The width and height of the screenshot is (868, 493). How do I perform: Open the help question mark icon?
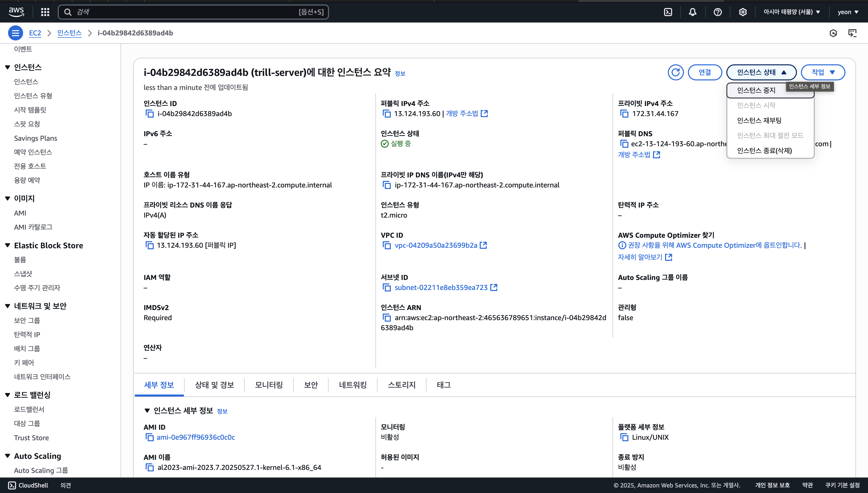coord(717,12)
